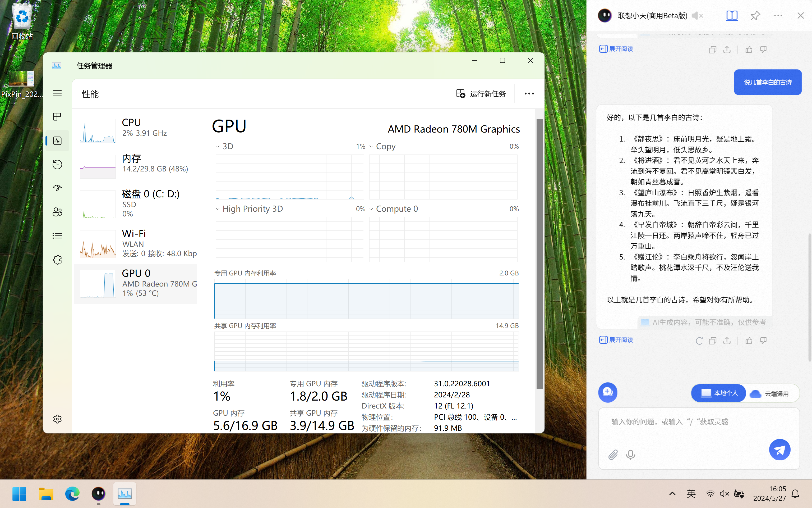Open muted volume tray icon

[x=725, y=494]
